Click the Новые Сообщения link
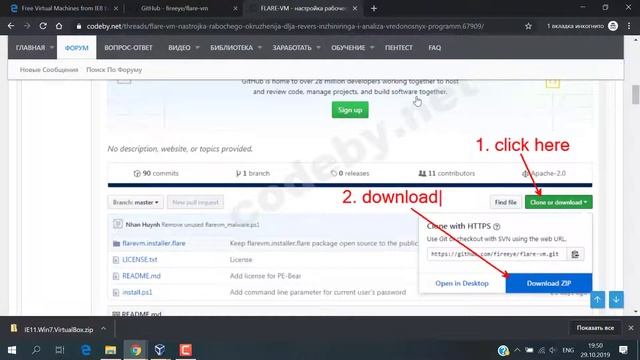 coord(49,70)
